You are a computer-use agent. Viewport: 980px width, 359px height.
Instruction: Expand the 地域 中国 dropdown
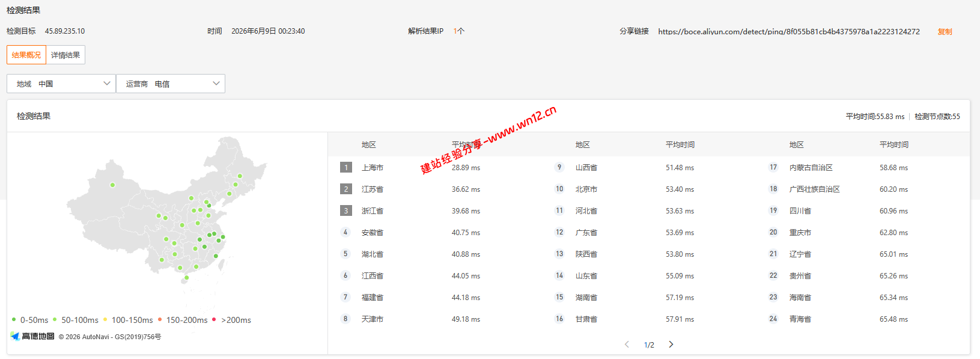(x=61, y=84)
